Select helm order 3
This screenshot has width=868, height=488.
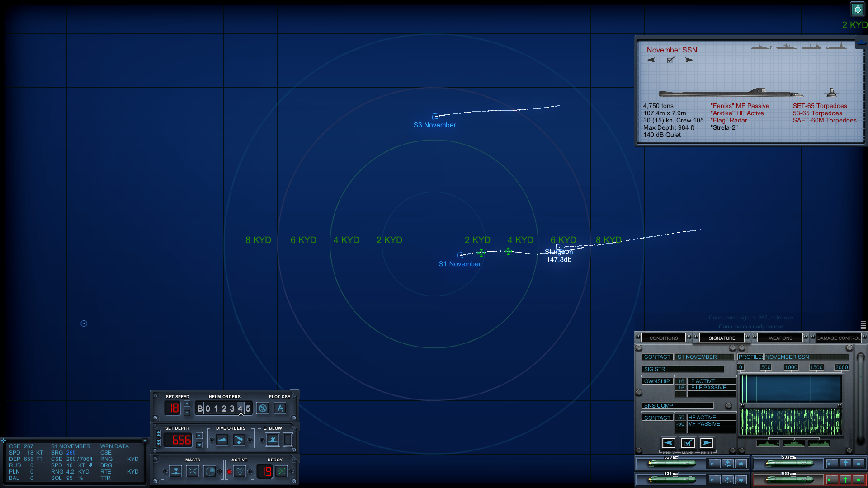(x=232, y=408)
